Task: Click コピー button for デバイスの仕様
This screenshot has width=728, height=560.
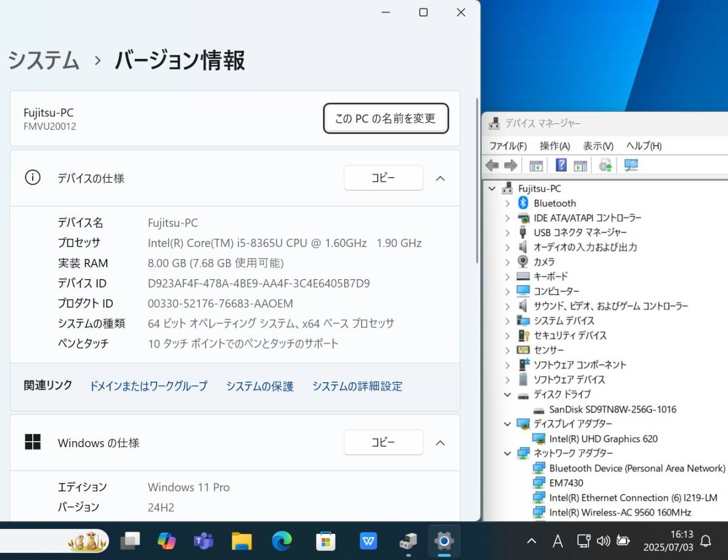Action: [383, 178]
